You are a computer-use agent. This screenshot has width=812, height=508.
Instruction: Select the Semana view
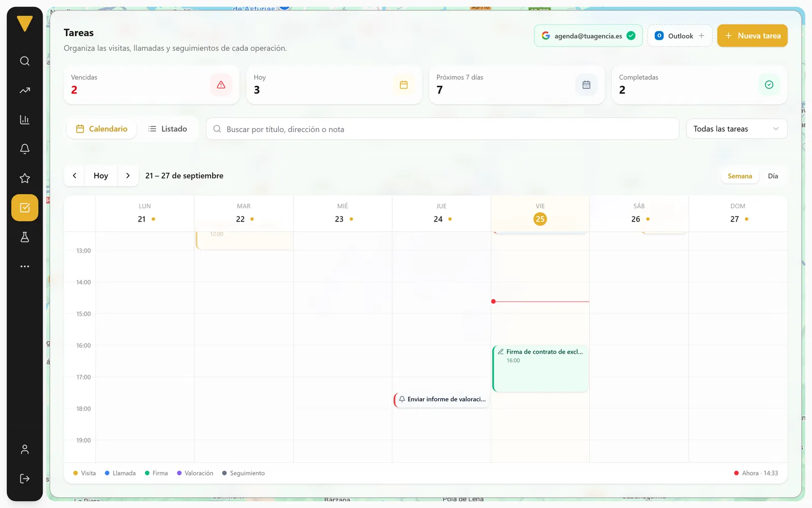(740, 176)
